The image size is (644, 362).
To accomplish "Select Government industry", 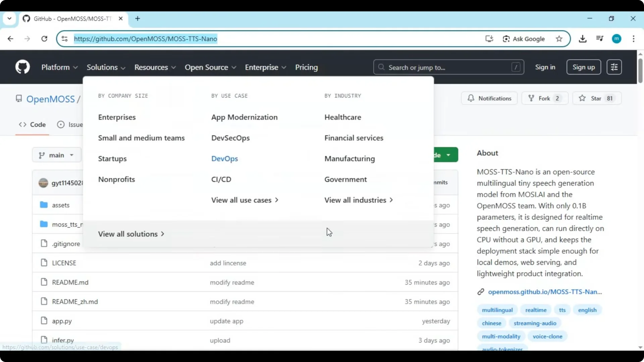I will (345, 179).
